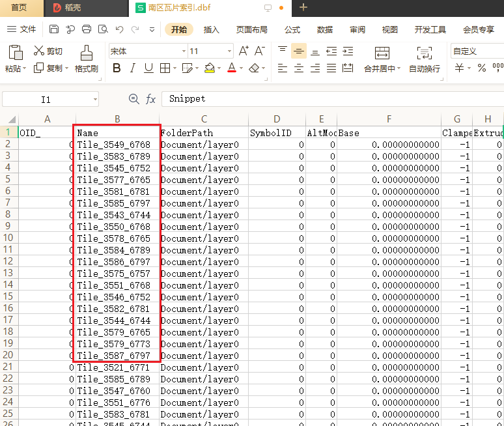Click the Print icon in quick toolbar
The height and width of the screenshot is (426, 504).
coord(87,29)
